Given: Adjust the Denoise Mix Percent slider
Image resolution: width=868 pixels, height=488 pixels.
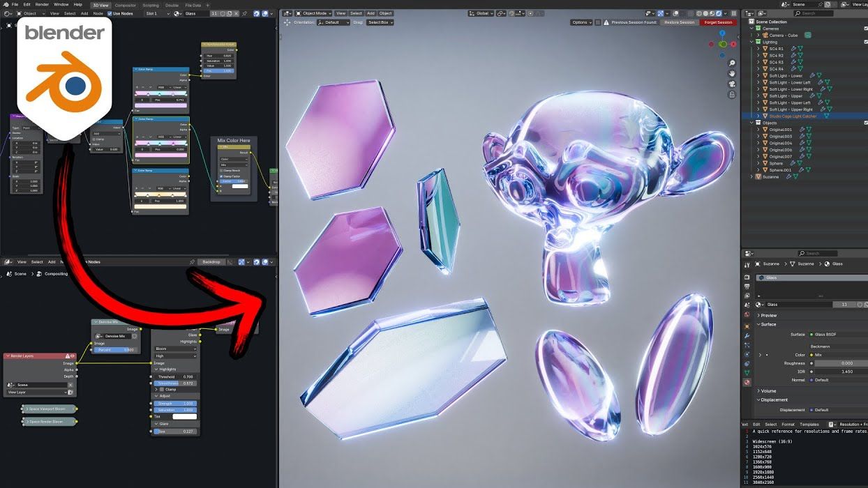Looking at the screenshot, I should click(x=115, y=350).
